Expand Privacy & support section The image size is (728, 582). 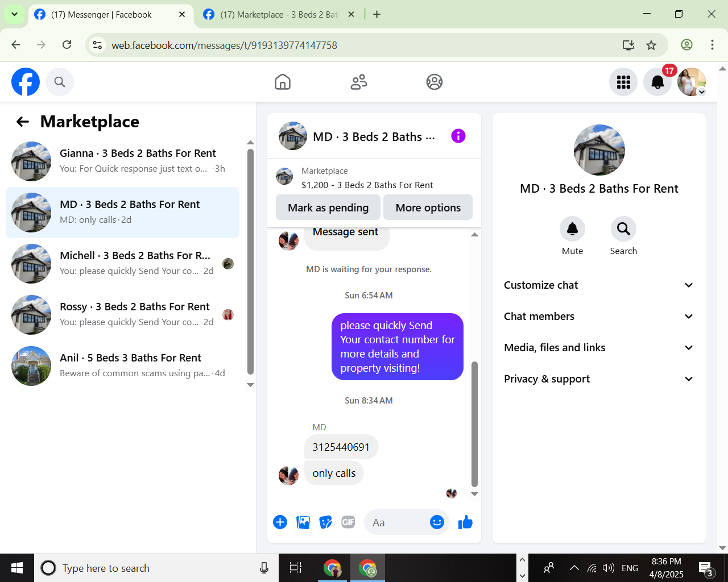(x=599, y=379)
